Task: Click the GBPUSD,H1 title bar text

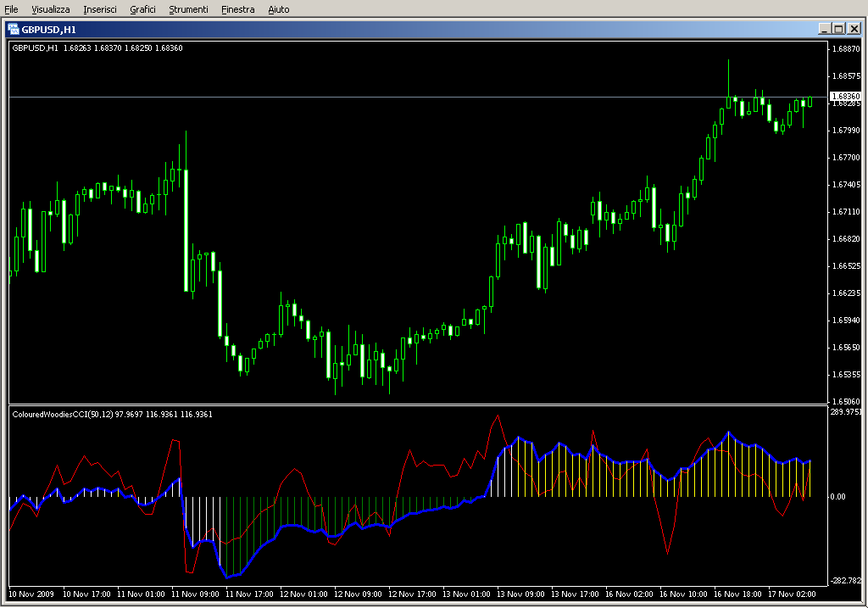Action: [x=48, y=30]
